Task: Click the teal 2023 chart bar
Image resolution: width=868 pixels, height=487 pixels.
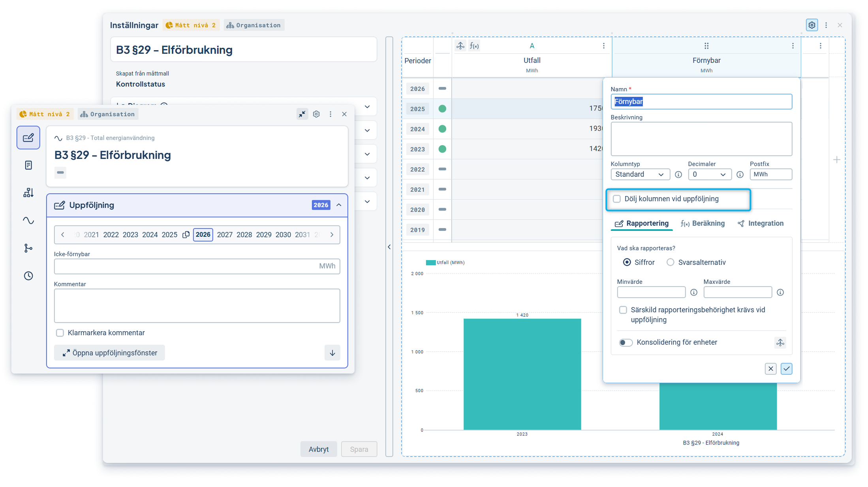Action: [x=522, y=374]
